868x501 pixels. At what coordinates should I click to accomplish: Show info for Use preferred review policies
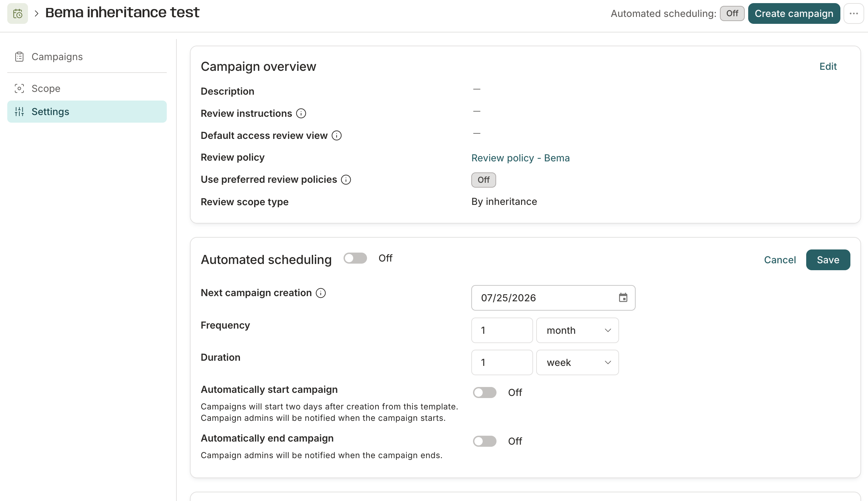tap(346, 180)
